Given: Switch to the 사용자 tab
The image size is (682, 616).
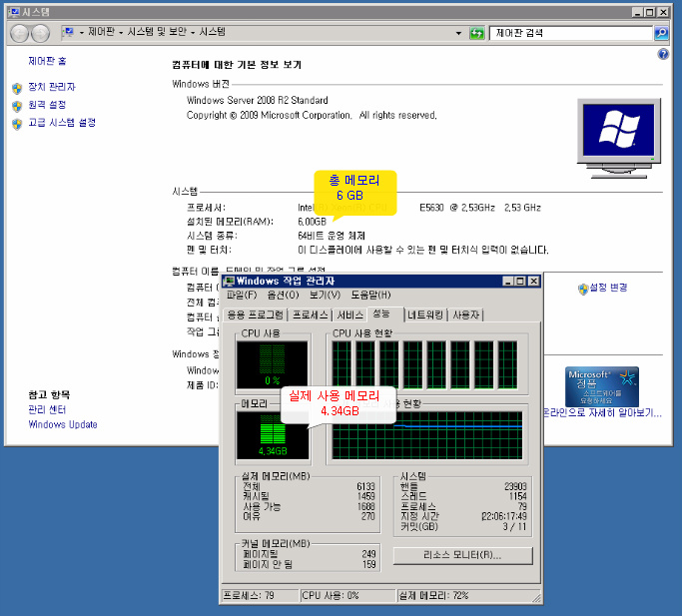Looking at the screenshot, I should (x=466, y=314).
